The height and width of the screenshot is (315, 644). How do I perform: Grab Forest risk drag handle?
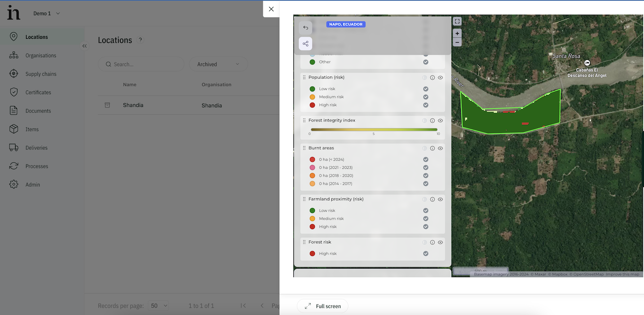pos(304,243)
